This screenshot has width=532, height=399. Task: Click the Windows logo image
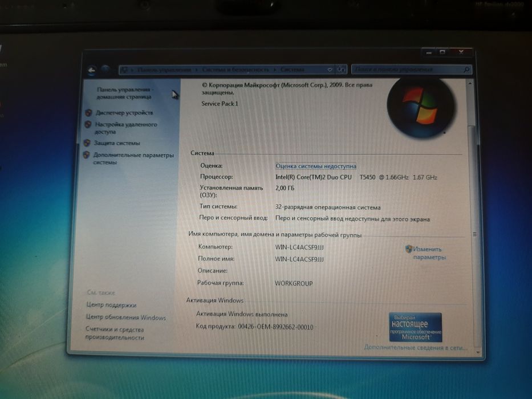[x=421, y=107]
